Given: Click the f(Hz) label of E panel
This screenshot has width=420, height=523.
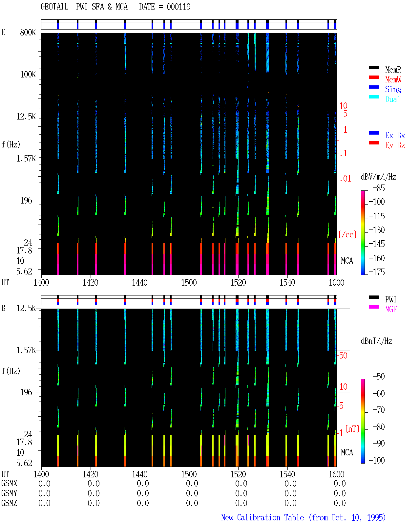Looking at the screenshot, I should tap(11, 144).
